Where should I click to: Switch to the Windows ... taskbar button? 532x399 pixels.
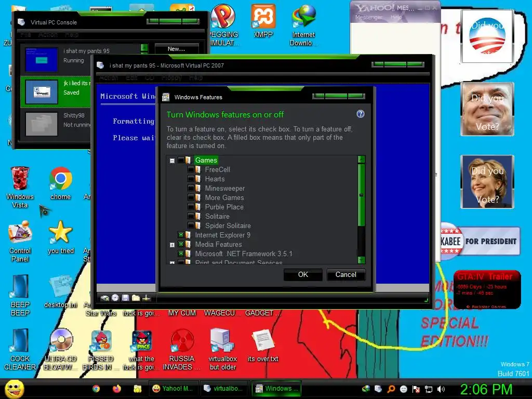pos(277,389)
